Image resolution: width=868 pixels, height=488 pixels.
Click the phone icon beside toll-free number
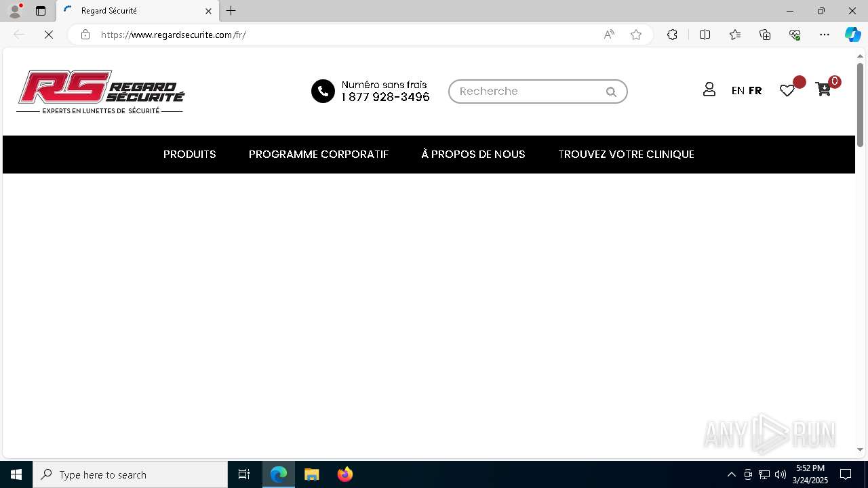323,91
